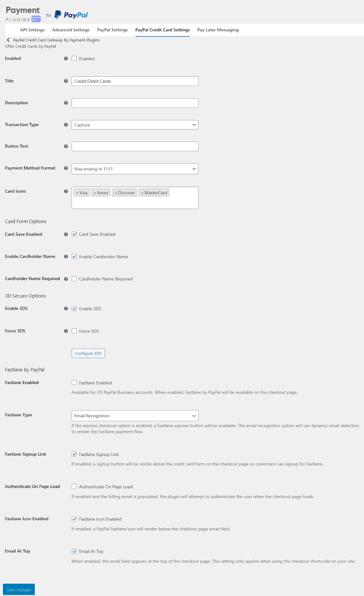364x596 pixels.
Task: Click empty area of Card Icons multiselect
Action: tap(135, 203)
